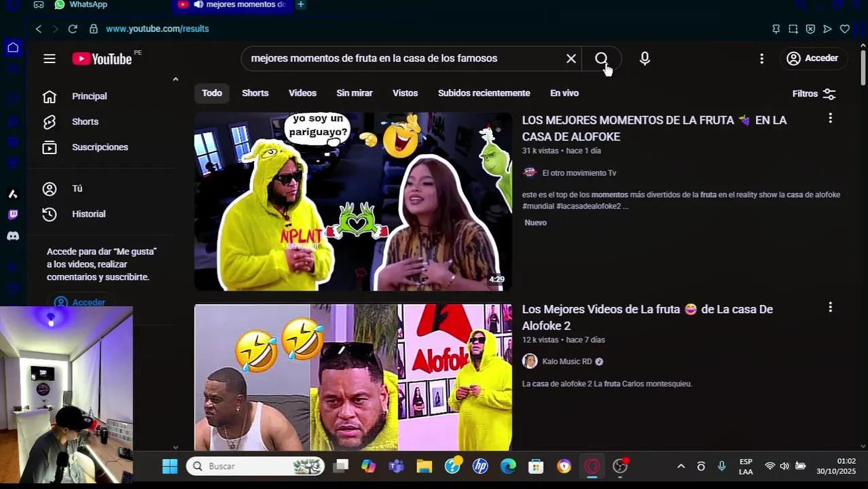The image size is (868, 489).
Task: Open 'Los Mejores Videos de La fruta' title
Action: pyautogui.click(x=647, y=317)
